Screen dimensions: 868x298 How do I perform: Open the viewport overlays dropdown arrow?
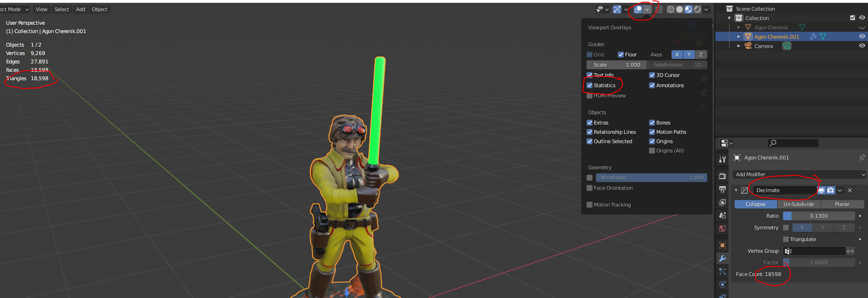pos(647,9)
